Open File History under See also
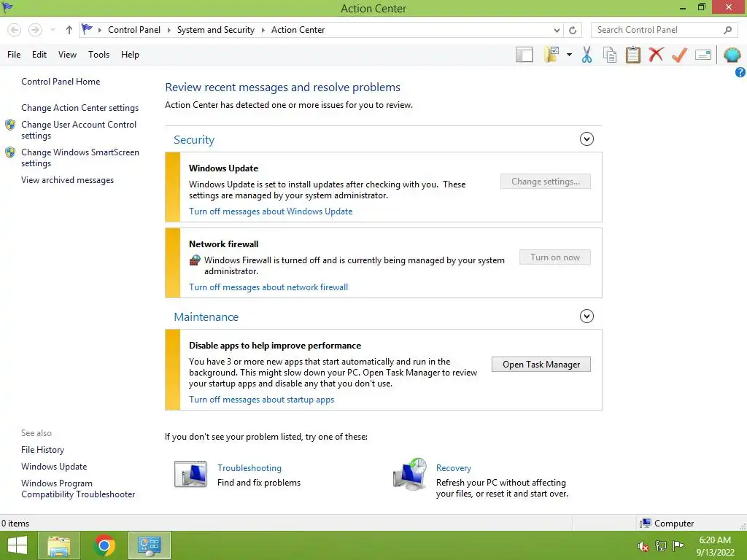Screen dimensions: 747x560 point(42,449)
